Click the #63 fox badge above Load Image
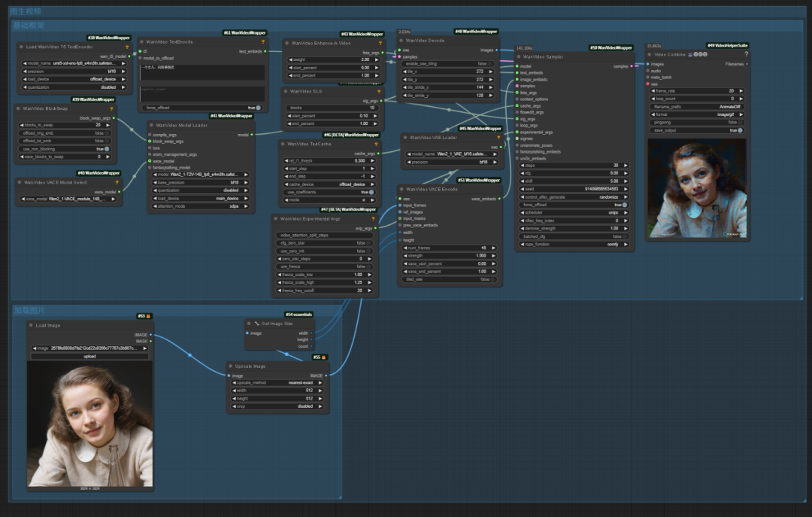The width and height of the screenshot is (812, 517). pyautogui.click(x=144, y=316)
